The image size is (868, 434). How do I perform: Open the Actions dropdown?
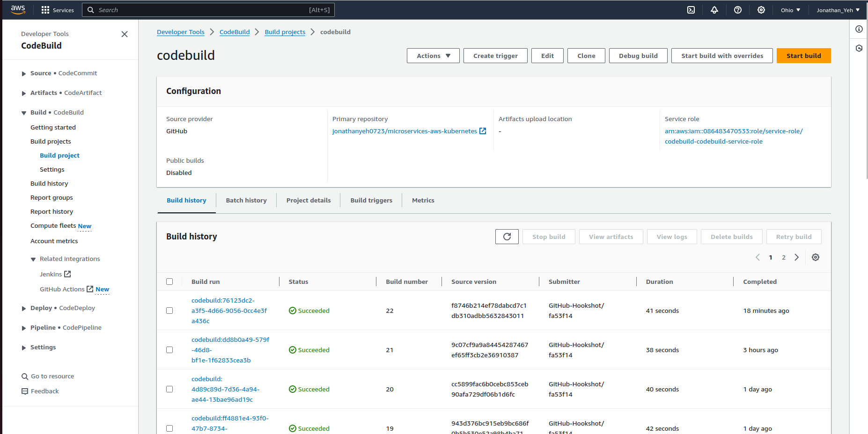tap(433, 56)
